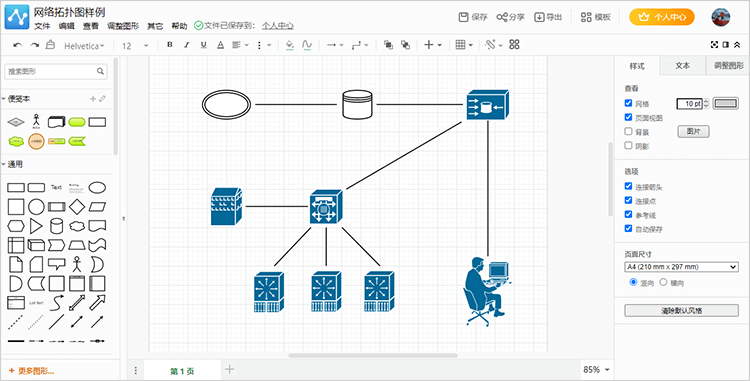Open the personal center button
750x381 pixels.
(662, 17)
